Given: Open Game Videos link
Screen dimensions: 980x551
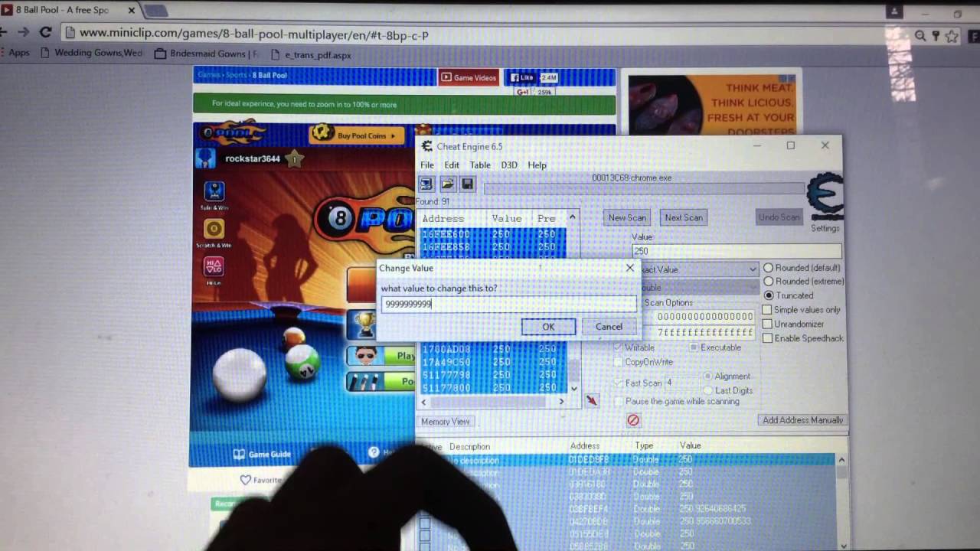Looking at the screenshot, I should (x=469, y=77).
